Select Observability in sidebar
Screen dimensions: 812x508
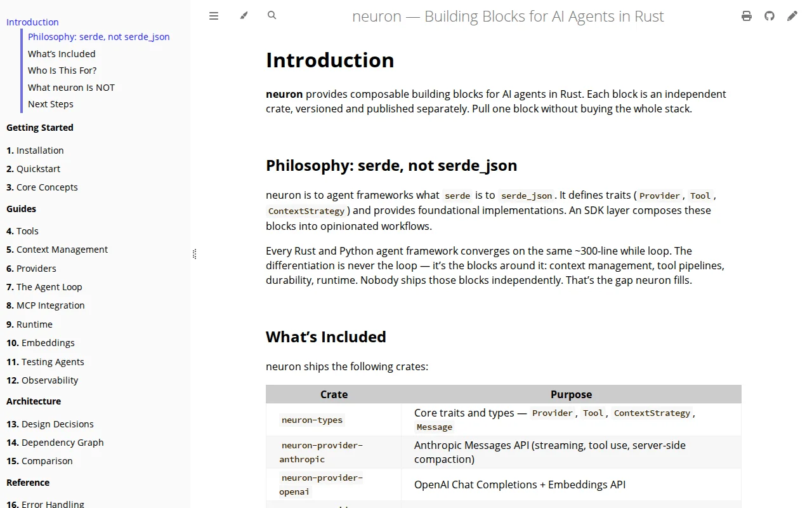[x=43, y=380]
